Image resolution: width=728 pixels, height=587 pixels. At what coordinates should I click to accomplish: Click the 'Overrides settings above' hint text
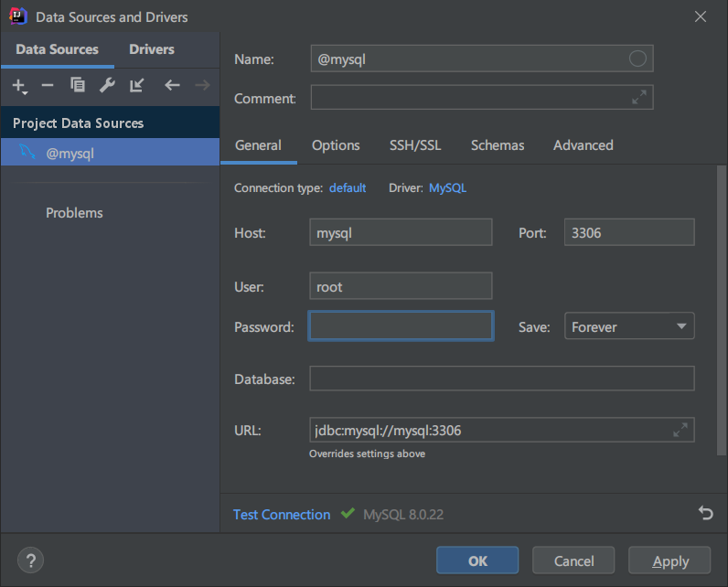[367, 454]
